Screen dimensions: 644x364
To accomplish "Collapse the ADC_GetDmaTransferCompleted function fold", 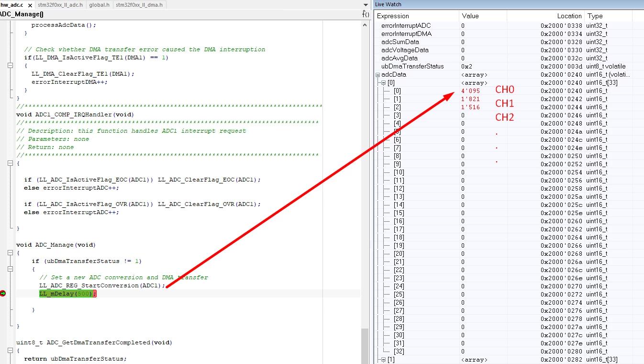I will pos(11,351).
